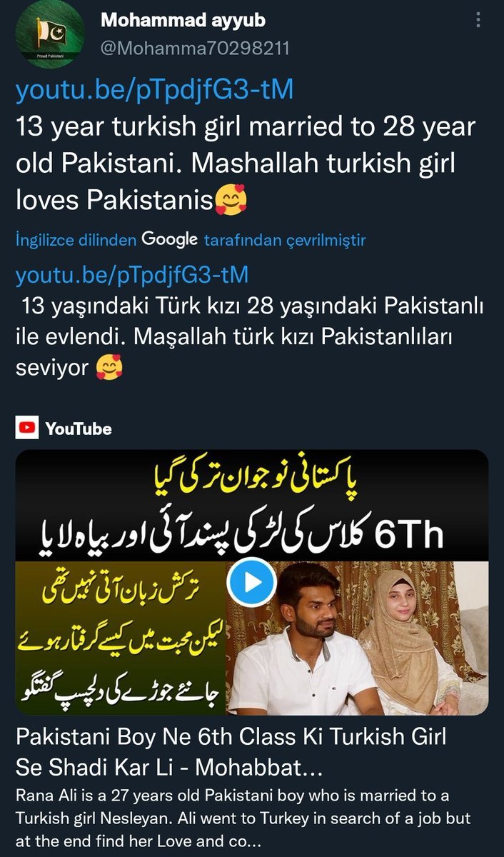
Task: Follow the youtu.be link in the translated section
Action: click(x=132, y=274)
